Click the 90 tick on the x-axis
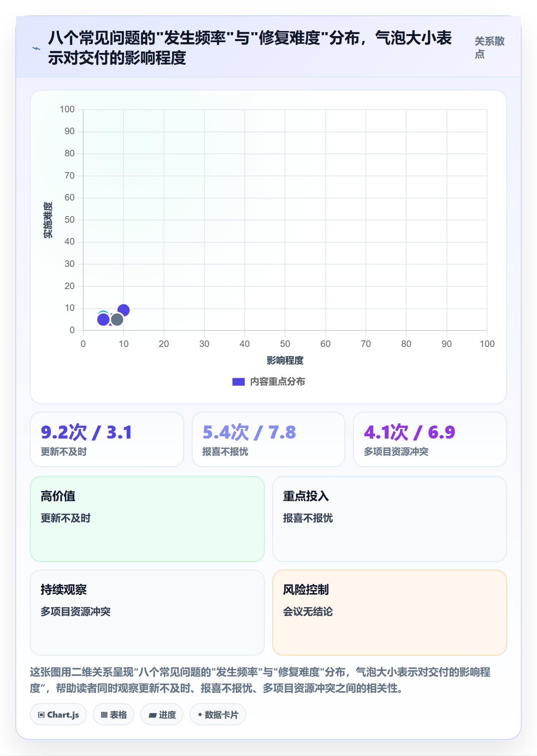This screenshot has height=756, width=537. (x=446, y=344)
